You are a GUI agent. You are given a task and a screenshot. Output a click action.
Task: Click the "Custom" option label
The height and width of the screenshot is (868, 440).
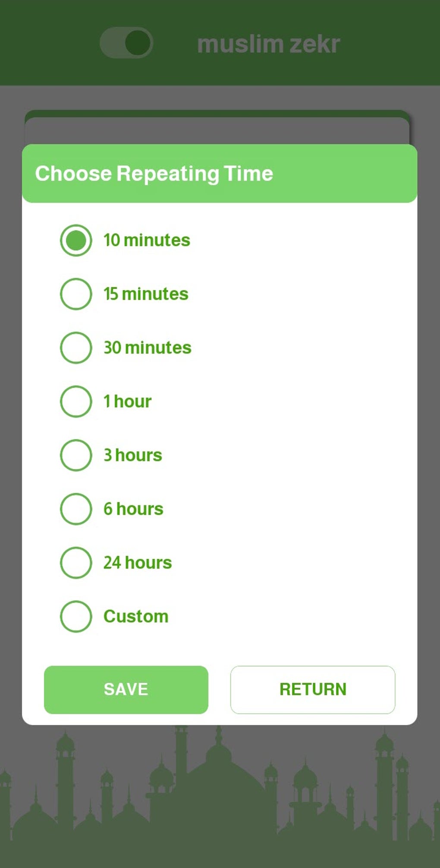[x=136, y=617]
